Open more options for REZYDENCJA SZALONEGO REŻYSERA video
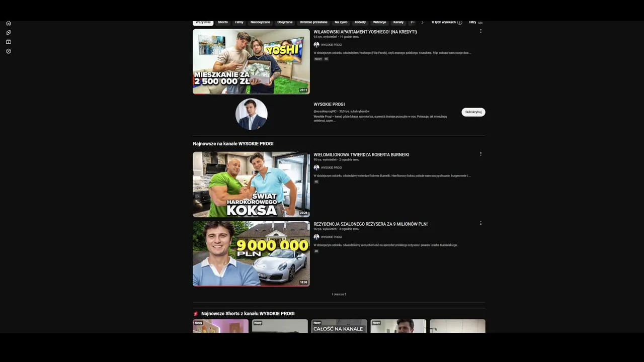This screenshot has width=644, height=362. click(x=480, y=223)
